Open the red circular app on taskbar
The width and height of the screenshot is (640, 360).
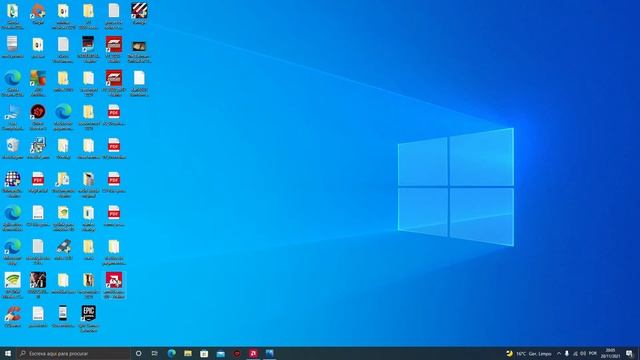237,353
